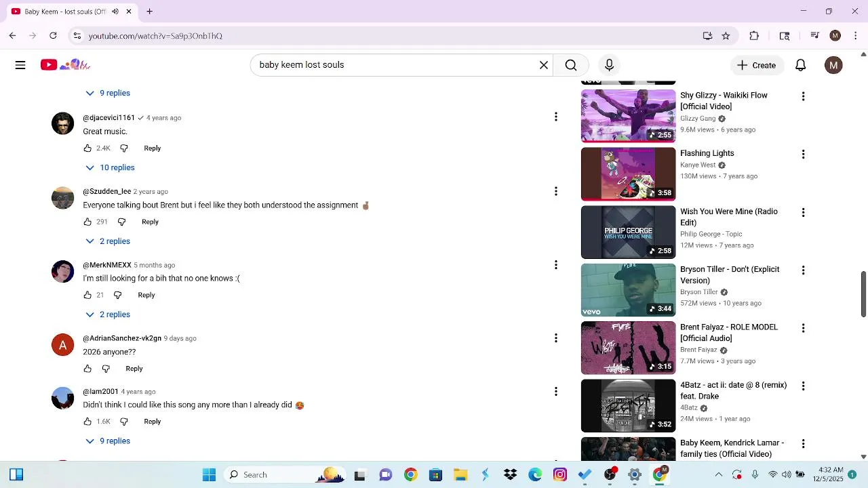Open the browser extensions puzzle icon
Image resolution: width=868 pixels, height=488 pixels.
754,36
